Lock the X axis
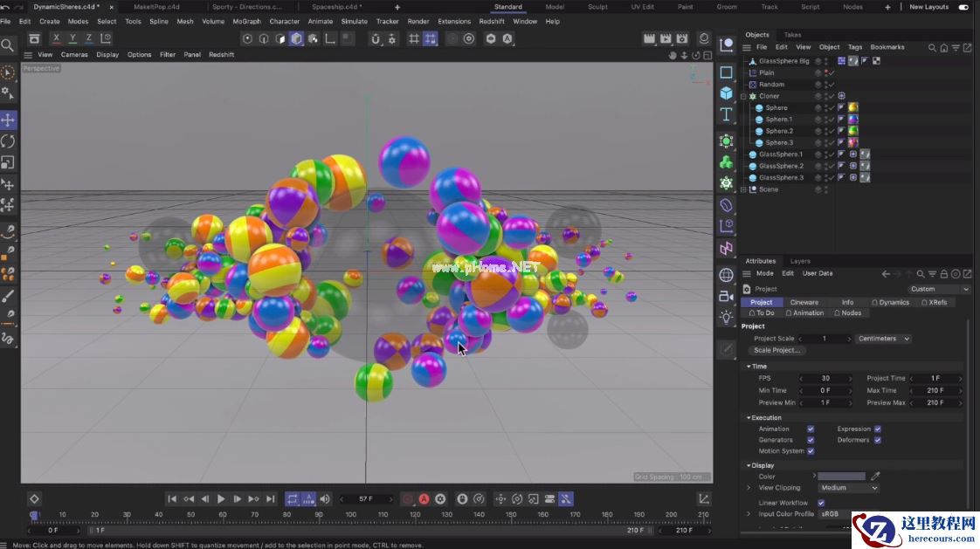980x549 pixels. click(x=57, y=38)
